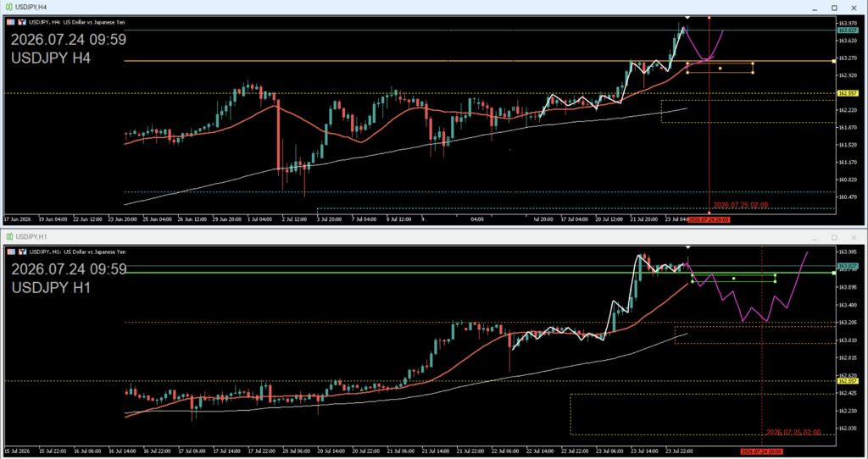Screen dimensions: 868x459
Task: Click '22 Jul 06:00' on the H1 time axis
Action: click(x=504, y=451)
